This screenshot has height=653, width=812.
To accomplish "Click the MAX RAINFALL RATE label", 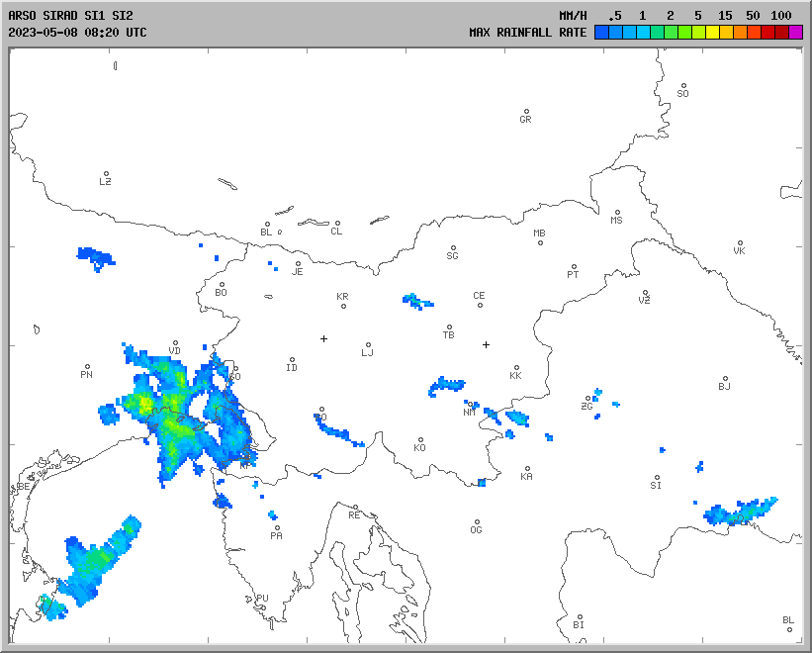I will [x=527, y=33].
